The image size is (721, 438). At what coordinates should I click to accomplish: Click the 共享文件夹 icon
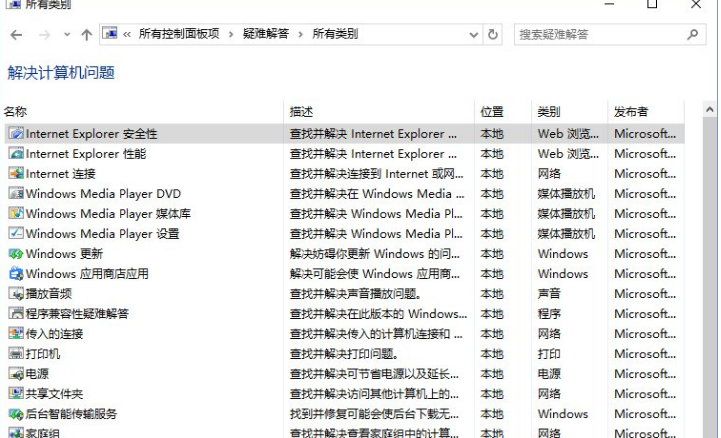tap(16, 393)
